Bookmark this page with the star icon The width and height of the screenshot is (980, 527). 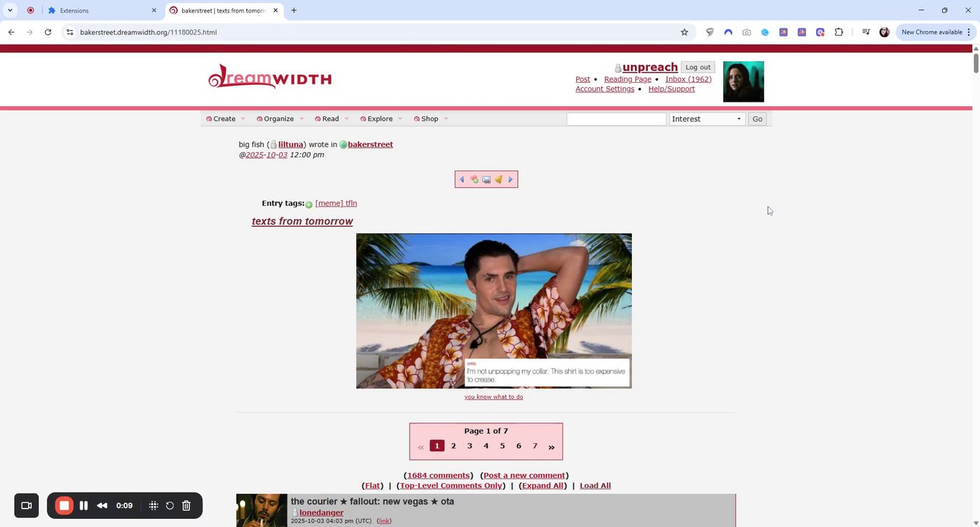pyautogui.click(x=685, y=32)
